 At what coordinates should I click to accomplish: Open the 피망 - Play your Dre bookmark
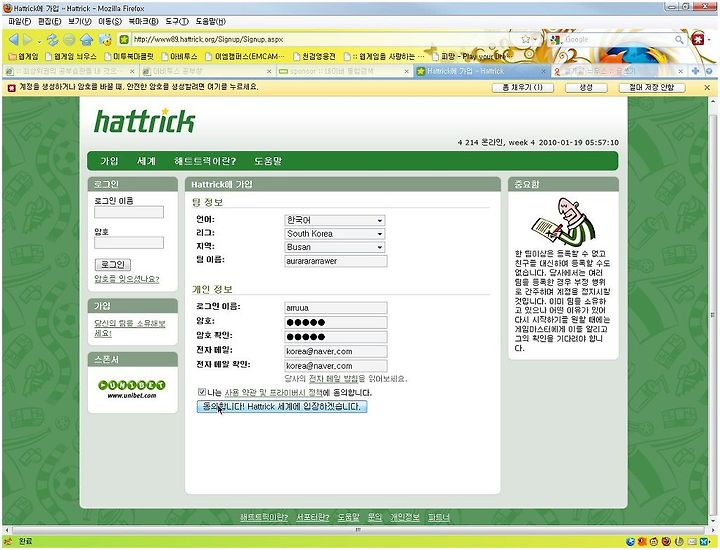[x=472, y=56]
